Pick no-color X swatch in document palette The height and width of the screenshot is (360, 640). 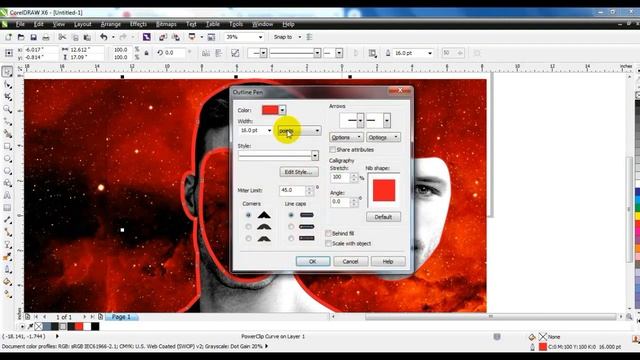pyautogui.click(x=38, y=327)
